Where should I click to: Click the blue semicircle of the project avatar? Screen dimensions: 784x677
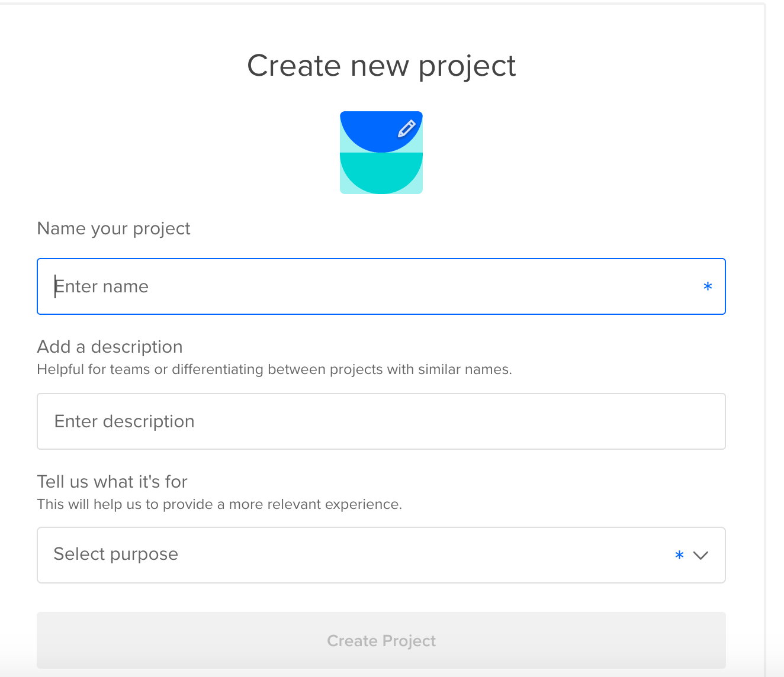click(373, 131)
